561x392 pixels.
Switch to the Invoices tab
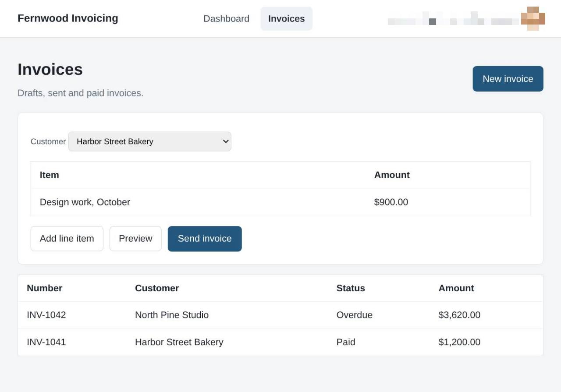pyautogui.click(x=286, y=18)
